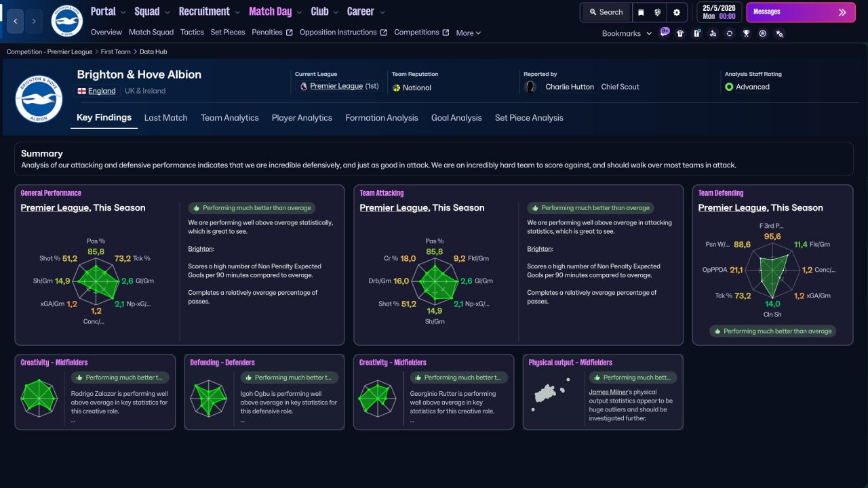Open the globe world icon in top bar

click(658, 12)
